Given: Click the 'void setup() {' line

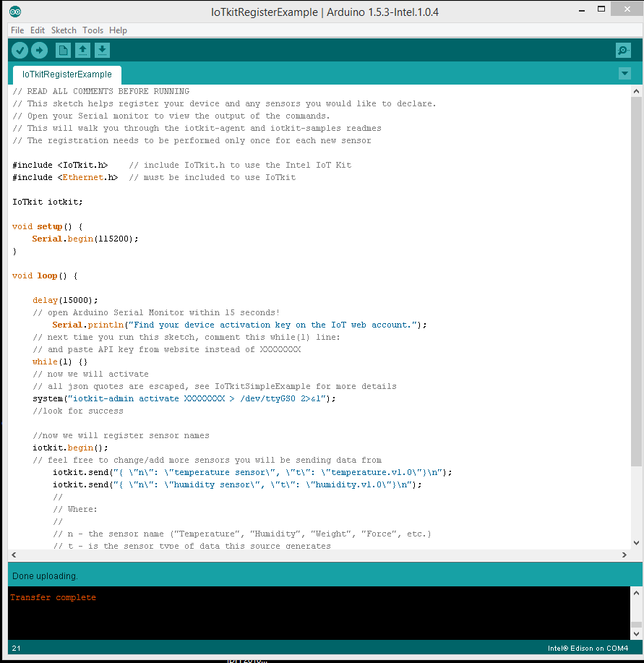Looking at the screenshot, I should 47,226.
